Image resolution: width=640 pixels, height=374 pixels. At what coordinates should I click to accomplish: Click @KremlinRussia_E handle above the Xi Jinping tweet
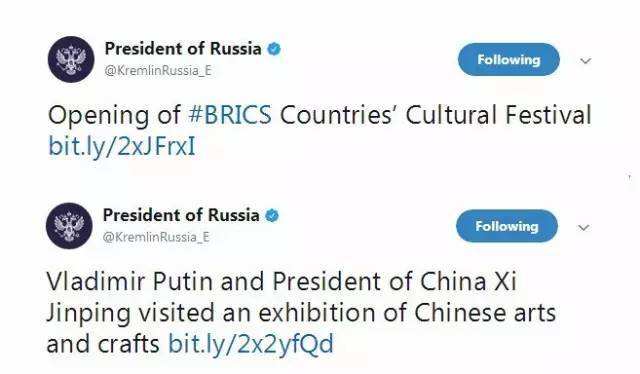156,237
